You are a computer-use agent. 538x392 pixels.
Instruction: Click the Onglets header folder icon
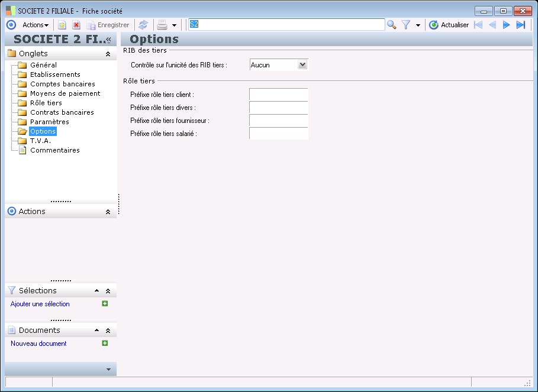coord(12,53)
